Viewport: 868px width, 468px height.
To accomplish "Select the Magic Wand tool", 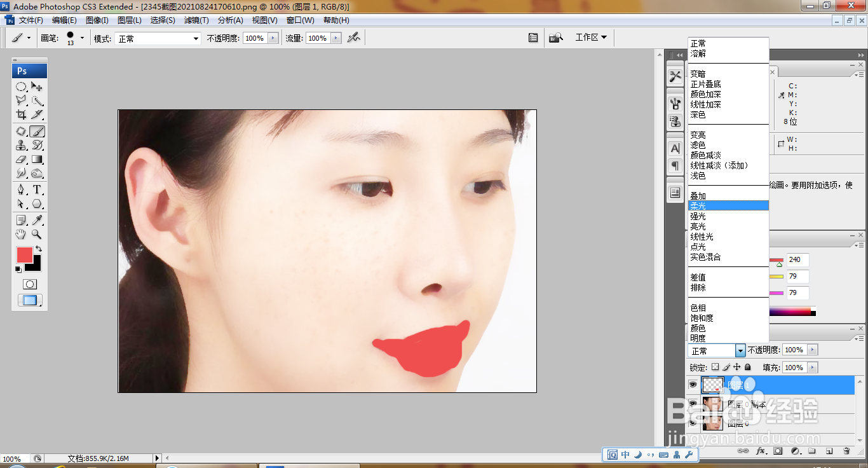I will [x=37, y=100].
